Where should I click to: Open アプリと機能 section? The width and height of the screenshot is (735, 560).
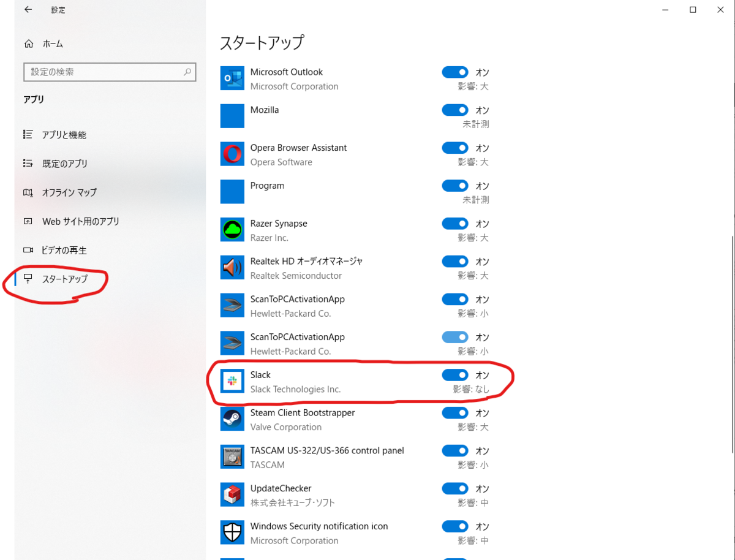pyautogui.click(x=64, y=135)
